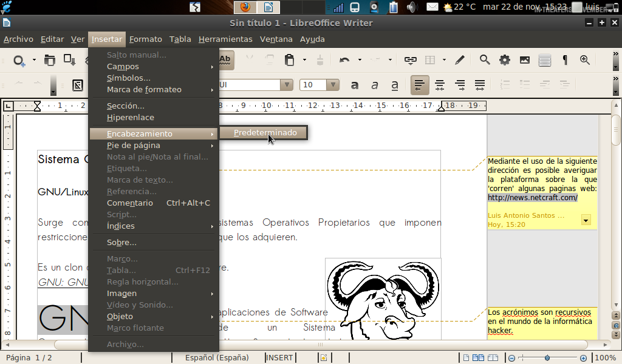Click the Zoom magnifier plus icon
Image resolution: width=622 pixels, height=364 pixels.
click(585, 60)
